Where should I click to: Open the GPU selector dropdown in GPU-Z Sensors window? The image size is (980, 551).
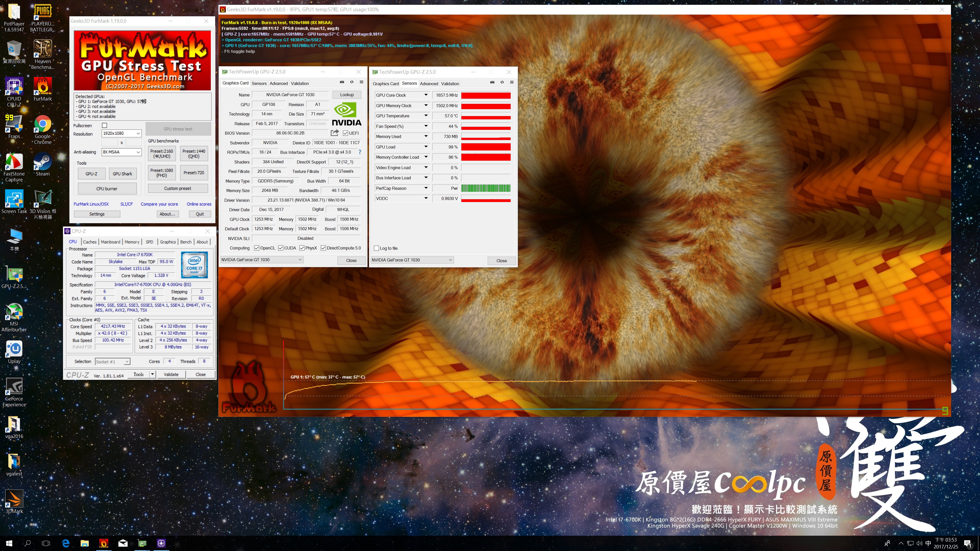click(412, 260)
